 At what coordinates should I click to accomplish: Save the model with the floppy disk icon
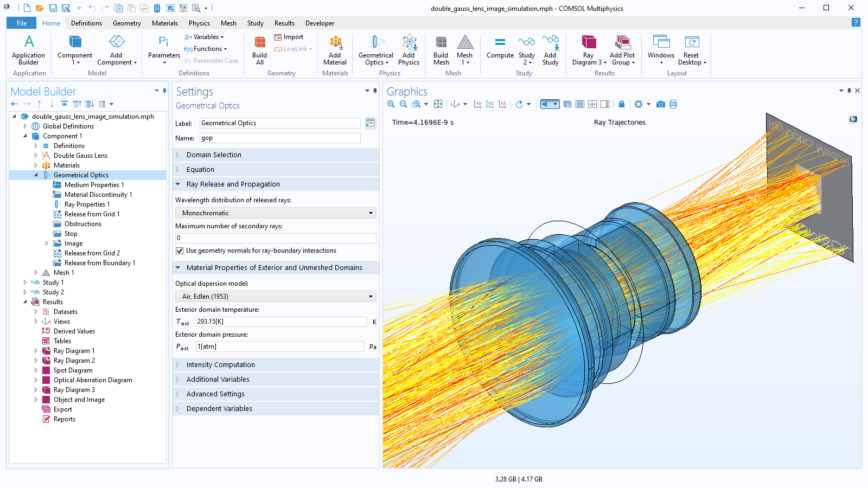53,8
